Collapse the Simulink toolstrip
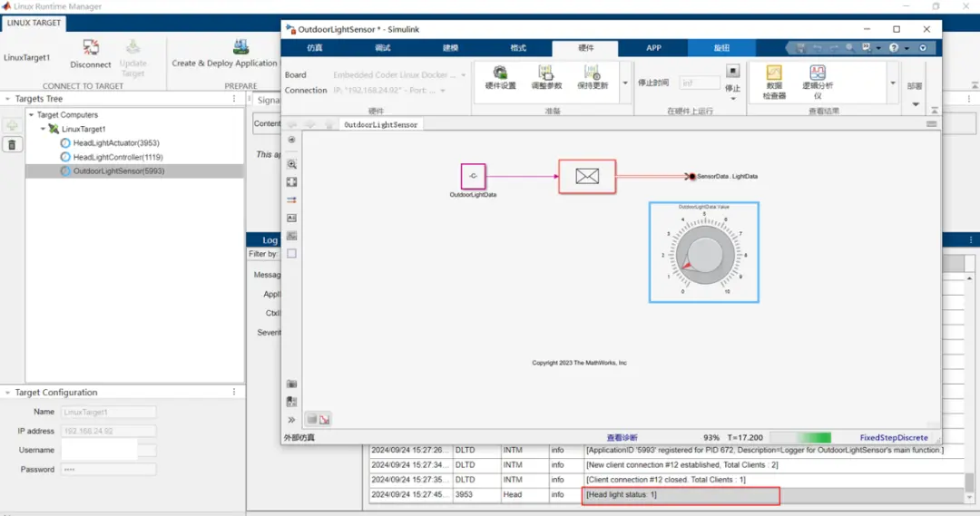The height and width of the screenshot is (516, 980). [935, 110]
